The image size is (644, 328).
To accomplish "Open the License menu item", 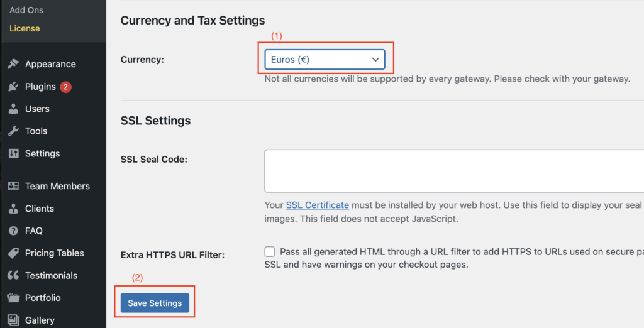I will tap(25, 28).
